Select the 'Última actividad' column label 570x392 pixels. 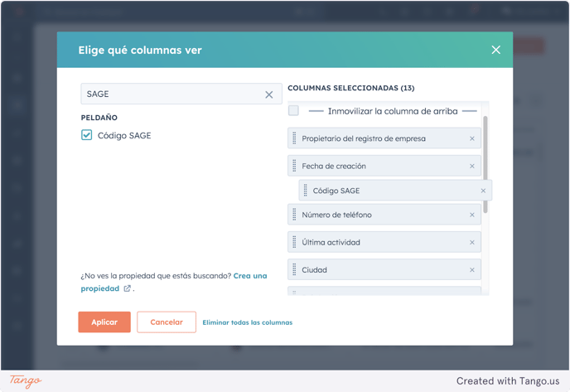pyautogui.click(x=331, y=243)
